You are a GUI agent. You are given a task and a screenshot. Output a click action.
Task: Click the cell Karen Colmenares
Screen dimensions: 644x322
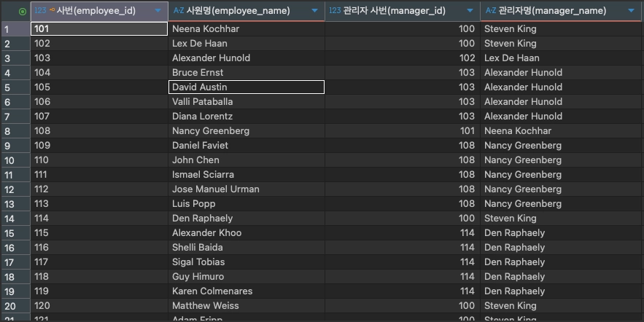247,291
